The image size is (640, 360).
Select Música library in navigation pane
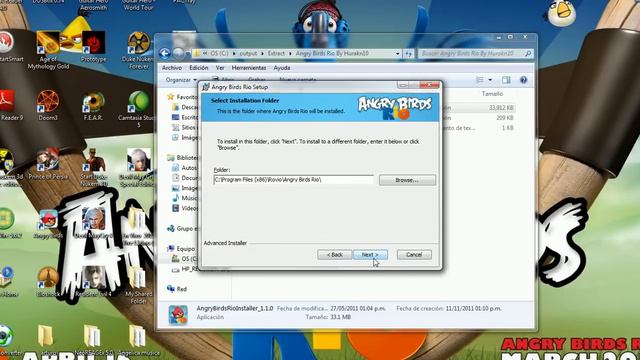pos(184,198)
